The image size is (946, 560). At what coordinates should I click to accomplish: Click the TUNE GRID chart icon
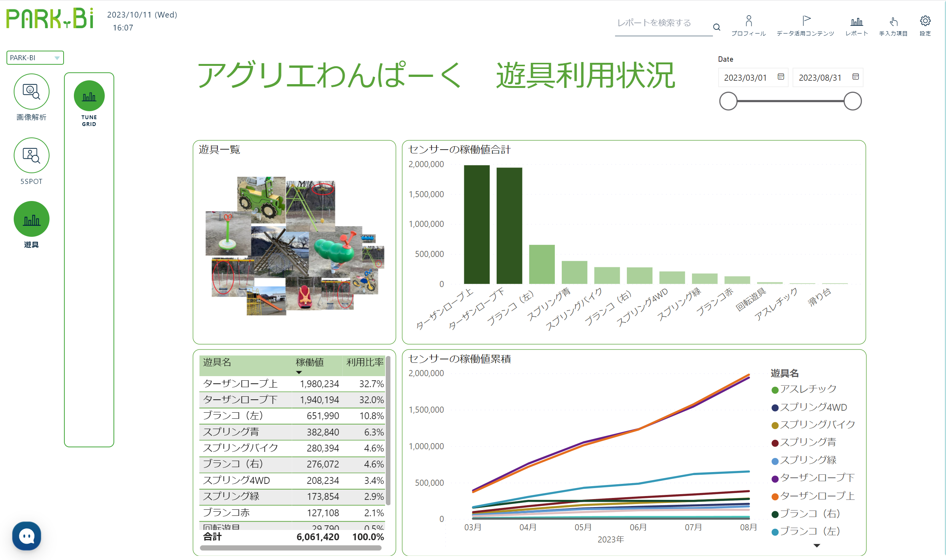tap(89, 96)
